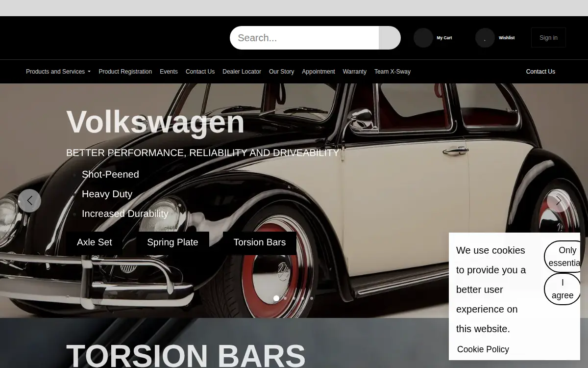Click the Heavy Duty bullet text
This screenshot has height=368, width=588.
(107, 194)
